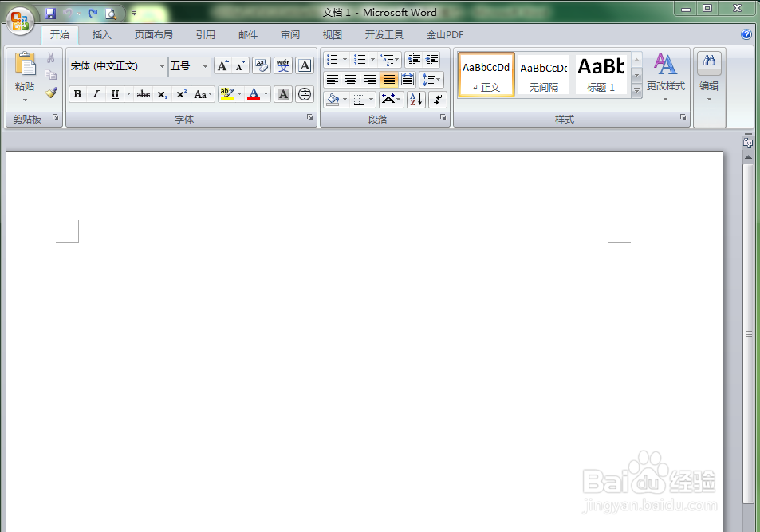Viewport: 760px width, 532px height.
Task: Click Clear Formatting icon
Action: [262, 66]
